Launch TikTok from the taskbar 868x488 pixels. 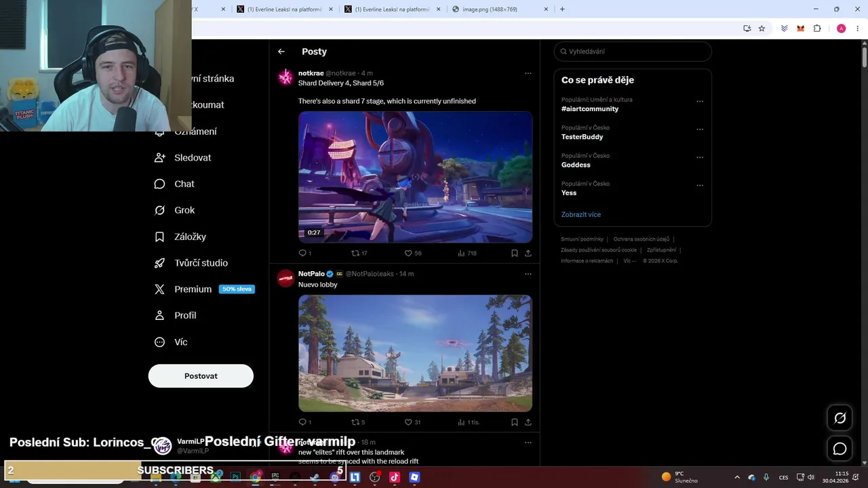pos(394,477)
